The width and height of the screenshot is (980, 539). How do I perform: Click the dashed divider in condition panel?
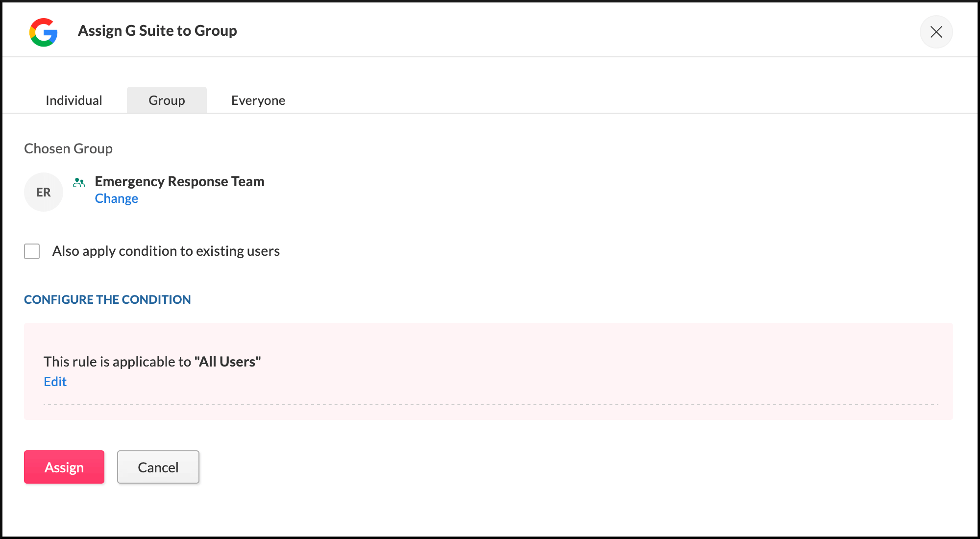490,405
